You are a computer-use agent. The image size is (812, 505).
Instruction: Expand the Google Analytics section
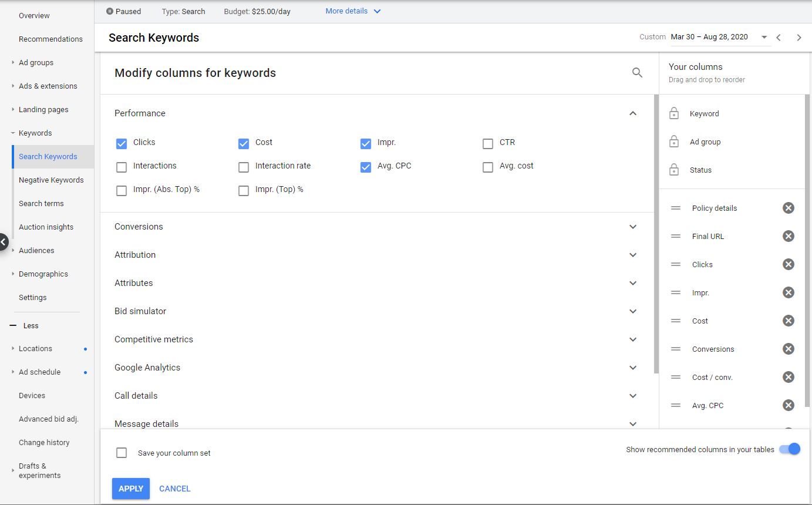pyautogui.click(x=633, y=368)
